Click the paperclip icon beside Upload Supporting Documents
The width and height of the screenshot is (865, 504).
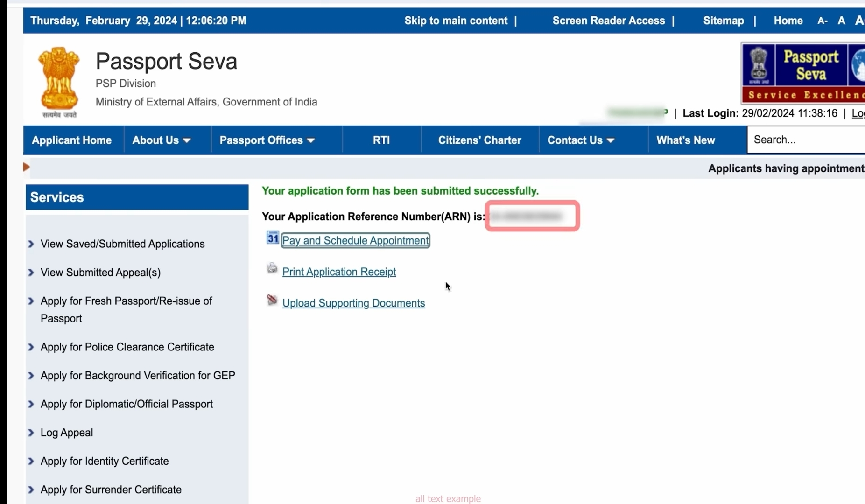coord(272,300)
